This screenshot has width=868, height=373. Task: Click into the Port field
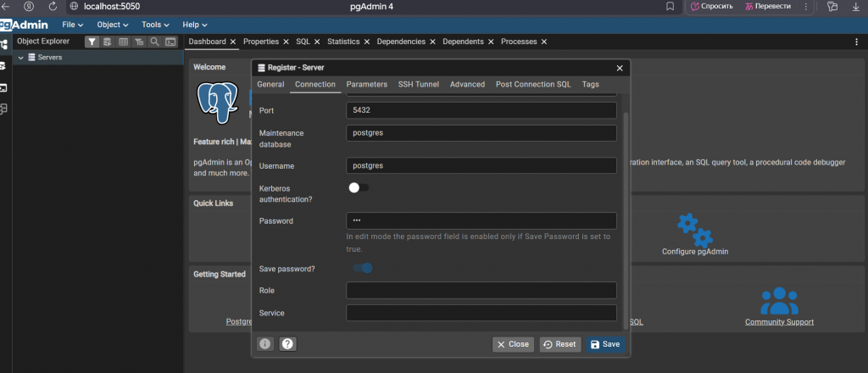(481, 110)
